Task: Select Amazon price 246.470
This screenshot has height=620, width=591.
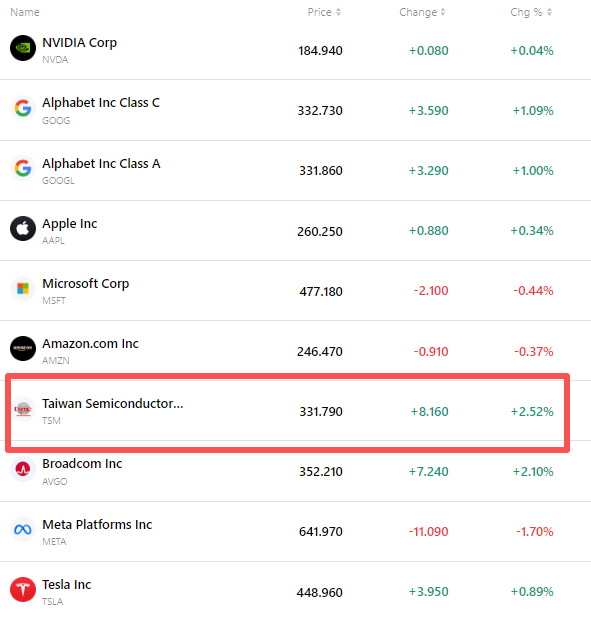Action: pyautogui.click(x=320, y=352)
